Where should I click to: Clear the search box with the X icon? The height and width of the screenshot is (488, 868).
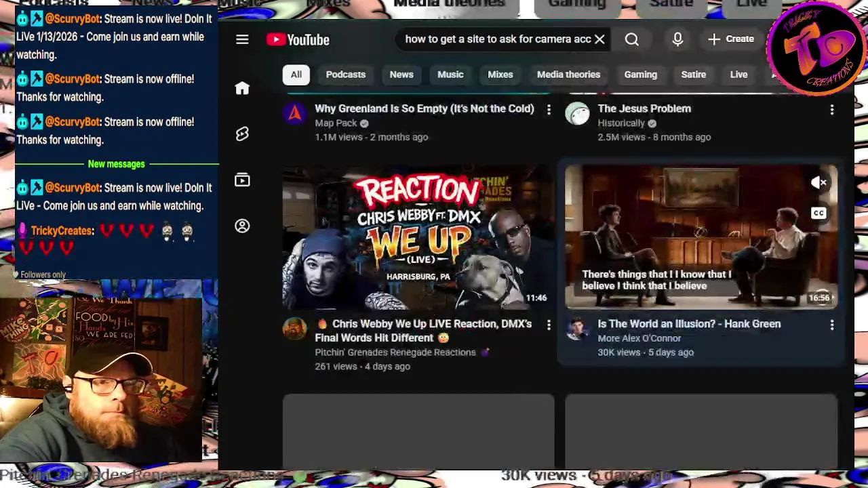tap(599, 39)
